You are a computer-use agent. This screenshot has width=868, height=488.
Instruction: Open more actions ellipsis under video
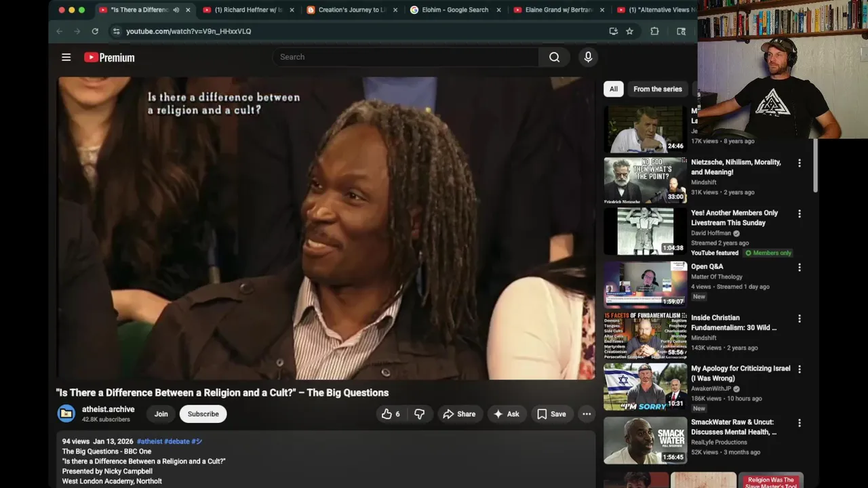pos(587,414)
